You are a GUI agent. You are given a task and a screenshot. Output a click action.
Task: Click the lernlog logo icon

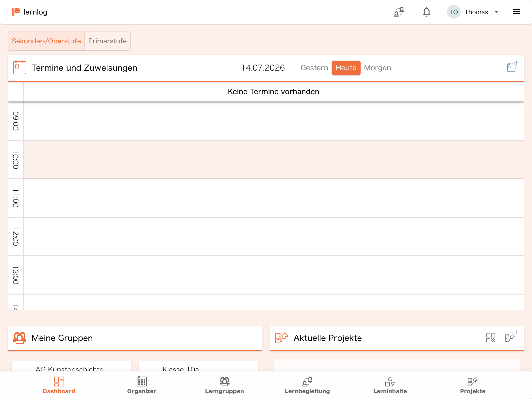(16, 12)
